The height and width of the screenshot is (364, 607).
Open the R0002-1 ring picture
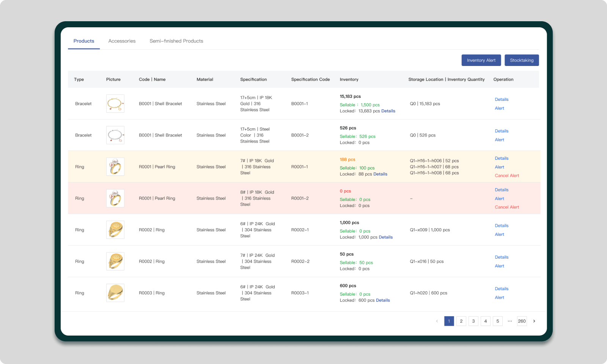115,230
